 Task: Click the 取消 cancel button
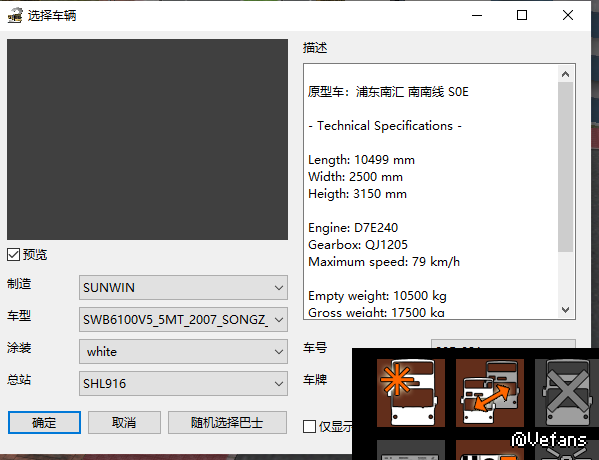pyautogui.click(x=124, y=423)
